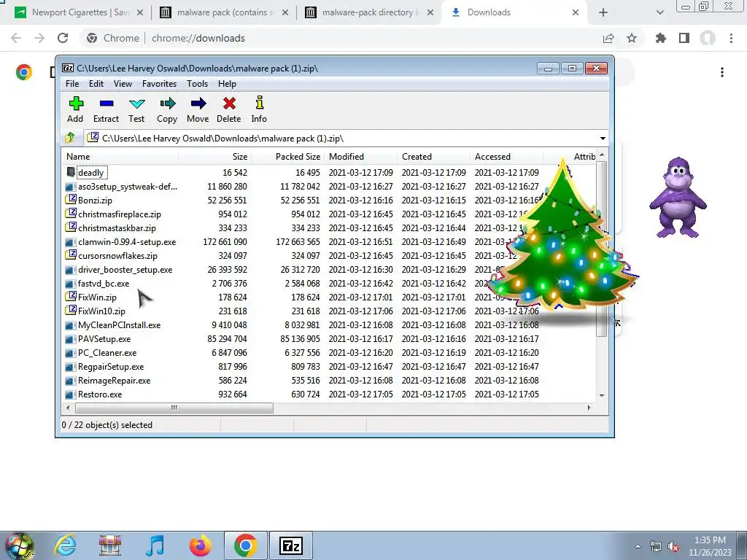Switch to malware-pack directory tab
Viewport: 747px width, 560px height.
pos(369,12)
